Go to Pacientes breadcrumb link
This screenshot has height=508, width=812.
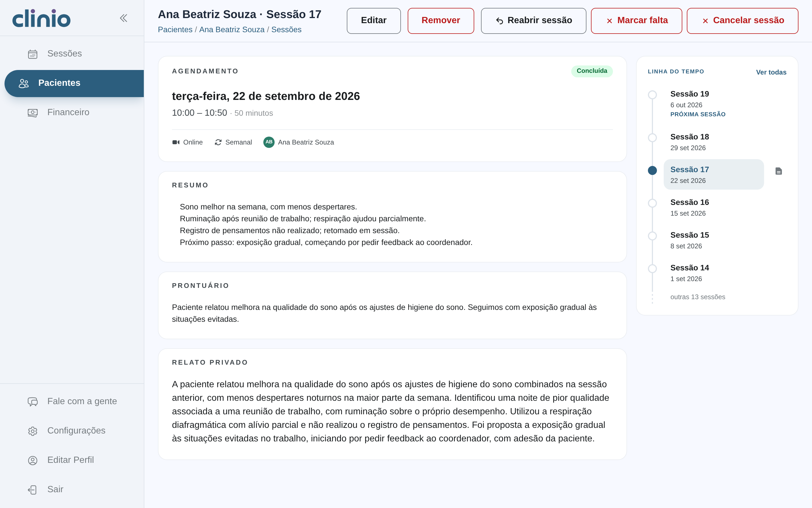175,30
